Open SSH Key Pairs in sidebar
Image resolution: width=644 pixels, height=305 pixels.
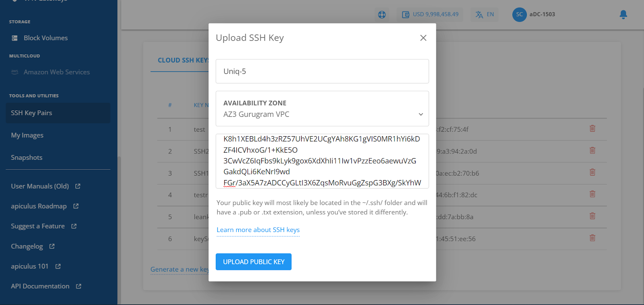31,113
